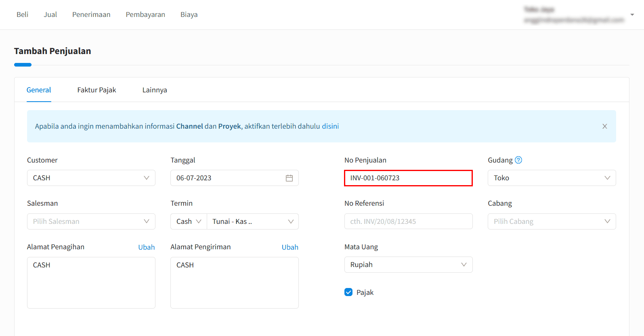The height and width of the screenshot is (336, 644).
Task: Open the Beli menu
Action: pos(22,15)
